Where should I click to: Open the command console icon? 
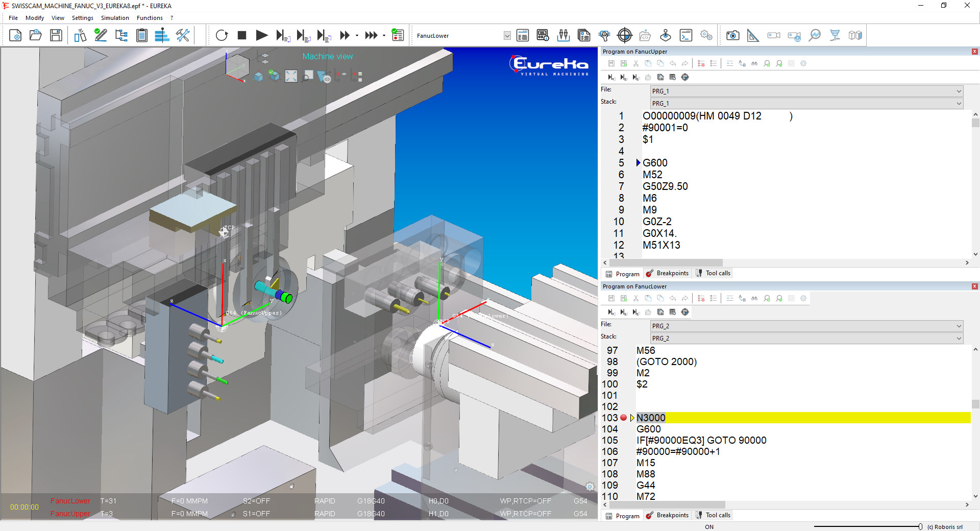pyautogui.click(x=686, y=35)
